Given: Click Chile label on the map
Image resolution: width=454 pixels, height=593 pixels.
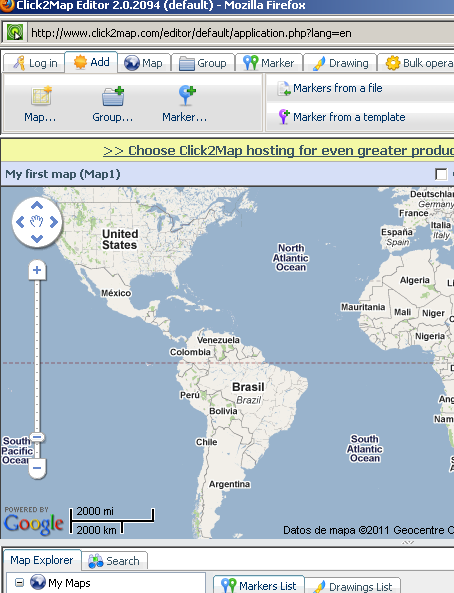Looking at the screenshot, I should 207,442.
